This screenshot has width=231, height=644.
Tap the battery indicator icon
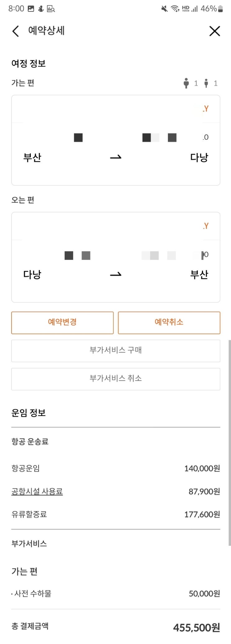[220, 9]
